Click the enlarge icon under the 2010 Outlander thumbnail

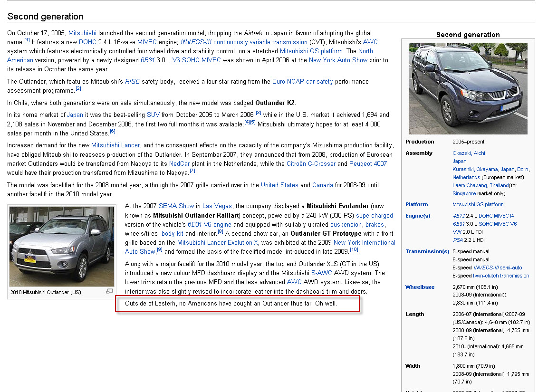point(109,291)
